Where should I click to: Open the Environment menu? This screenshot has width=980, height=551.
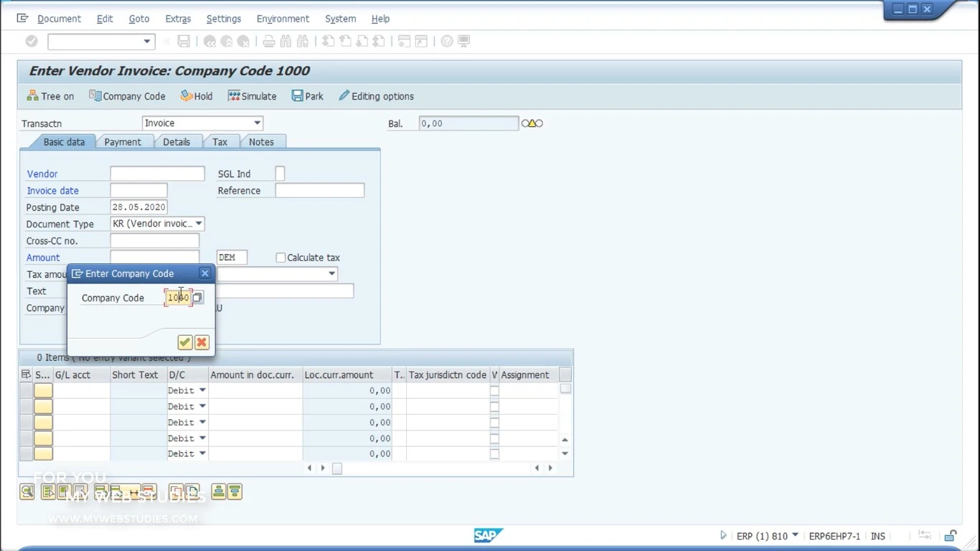tap(283, 19)
